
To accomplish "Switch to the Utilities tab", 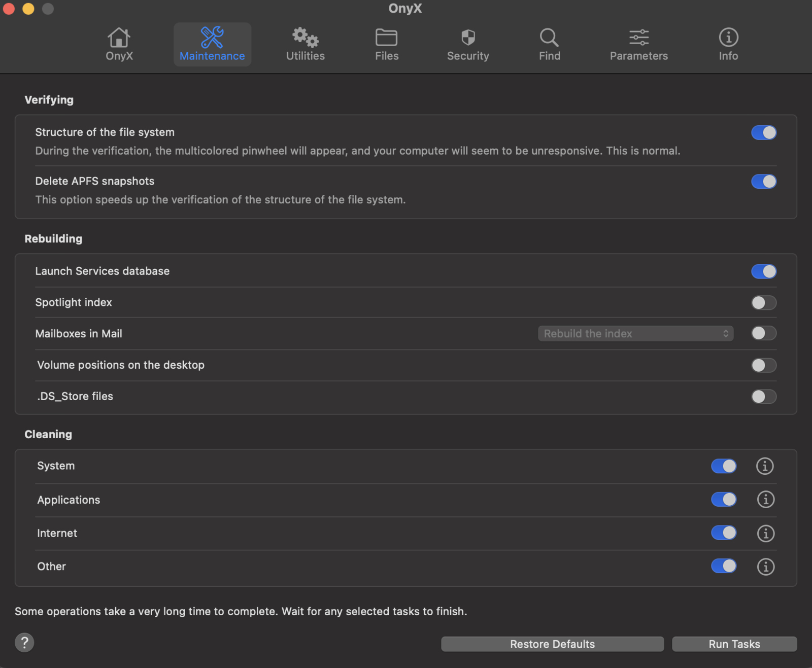I will tap(304, 44).
